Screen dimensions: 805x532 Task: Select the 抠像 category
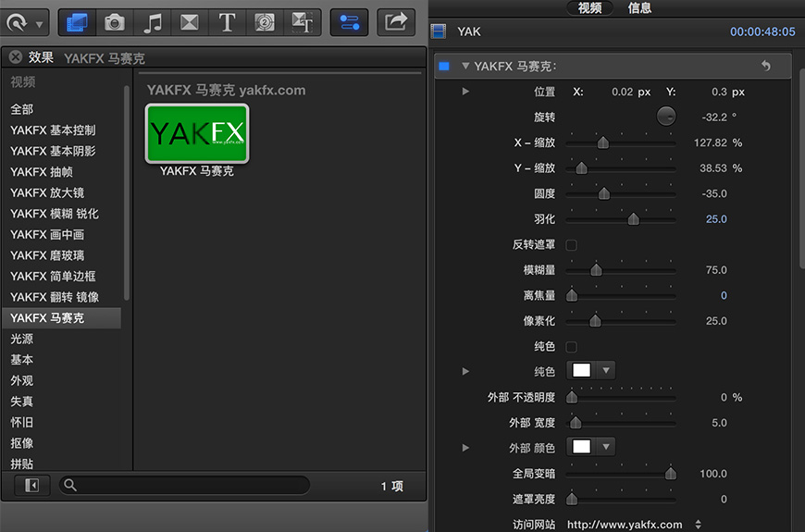coord(21,442)
